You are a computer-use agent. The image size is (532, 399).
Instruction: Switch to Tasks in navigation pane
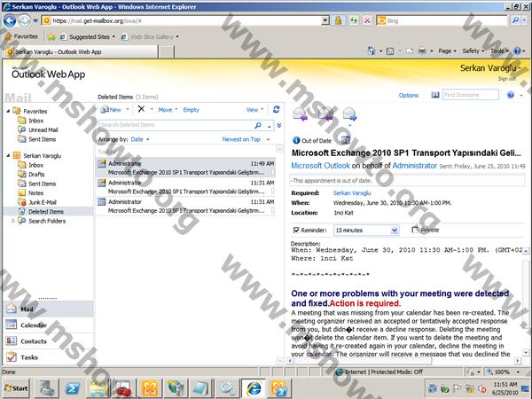click(48, 357)
